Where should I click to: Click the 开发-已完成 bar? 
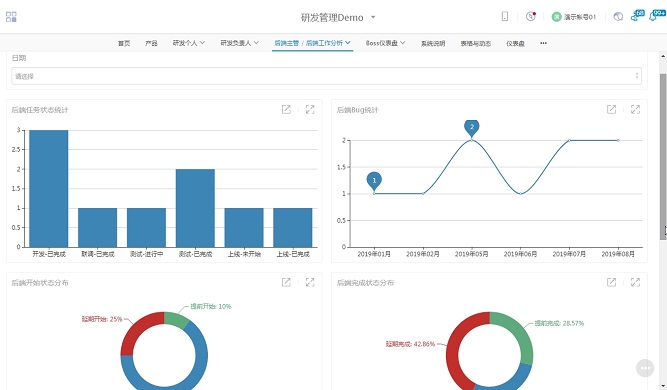pos(48,188)
